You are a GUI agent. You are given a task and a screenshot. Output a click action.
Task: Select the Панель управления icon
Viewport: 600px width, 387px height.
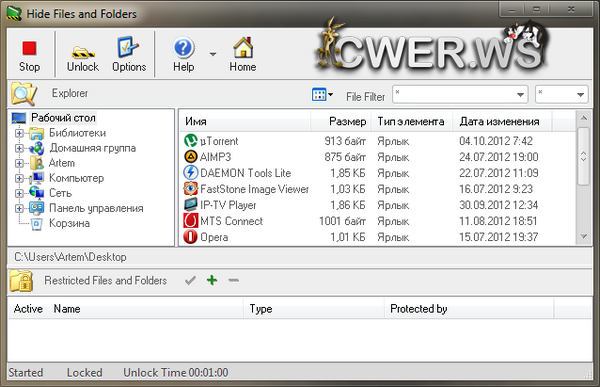pyautogui.click(x=37, y=208)
